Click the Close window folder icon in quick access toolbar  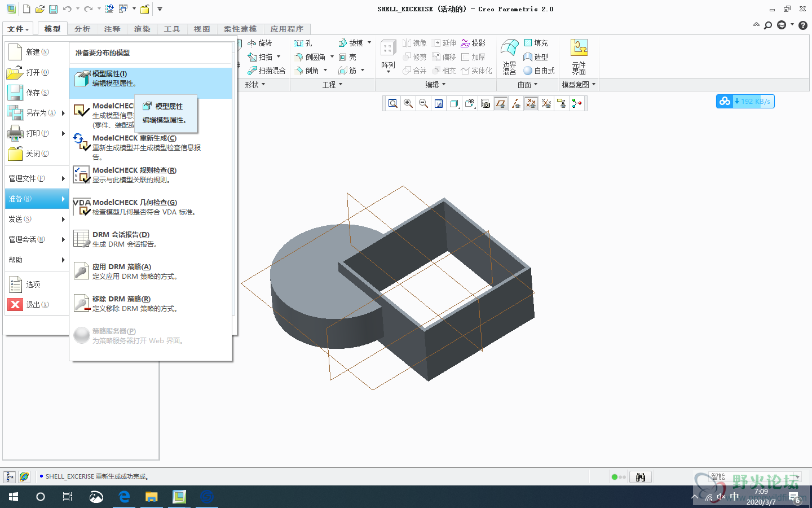[x=145, y=9]
